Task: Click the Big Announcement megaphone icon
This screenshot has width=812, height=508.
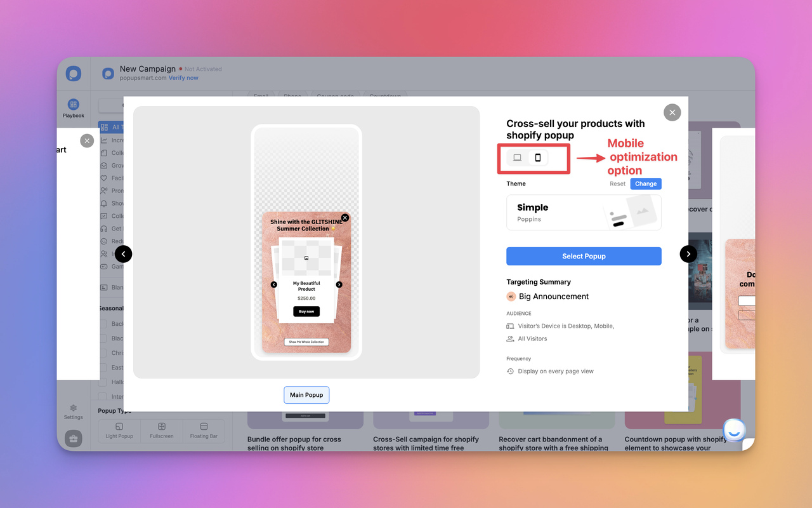Action: pyautogui.click(x=511, y=297)
